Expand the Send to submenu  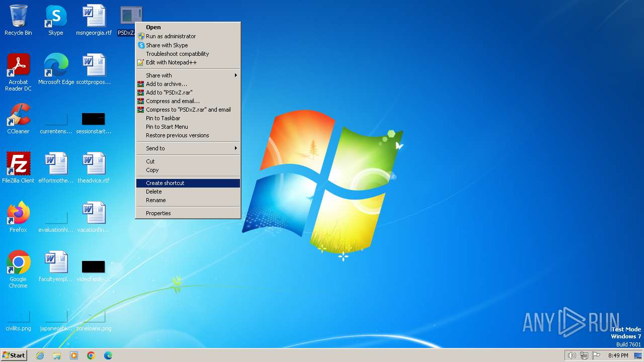(188, 148)
